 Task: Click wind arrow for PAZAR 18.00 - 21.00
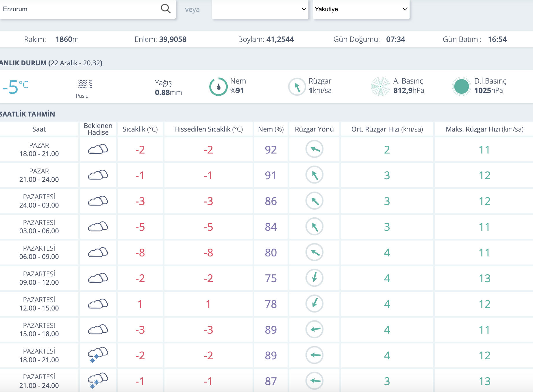314,149
